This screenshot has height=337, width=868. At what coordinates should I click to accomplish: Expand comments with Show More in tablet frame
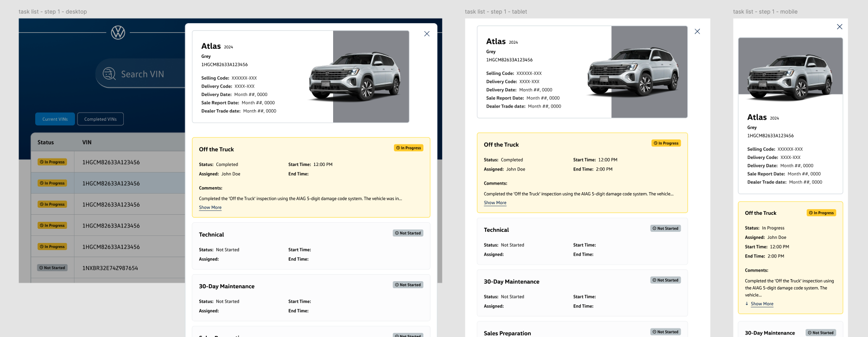point(495,203)
